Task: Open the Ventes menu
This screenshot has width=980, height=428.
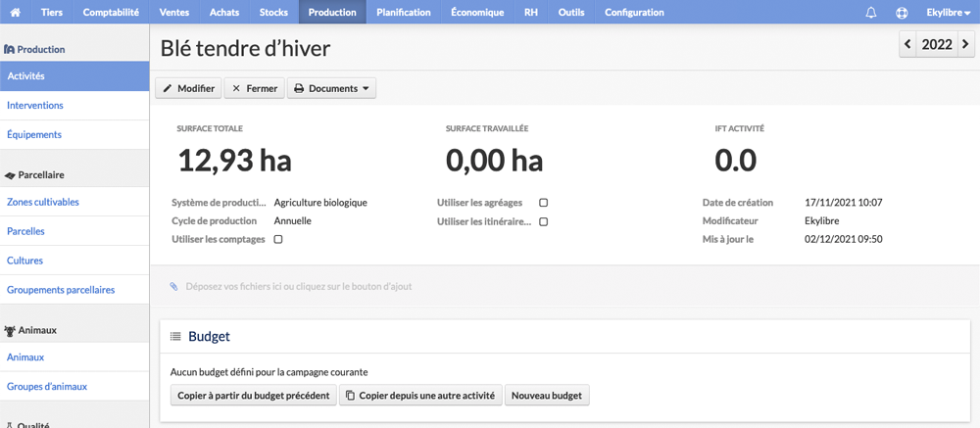Action: [x=174, y=12]
